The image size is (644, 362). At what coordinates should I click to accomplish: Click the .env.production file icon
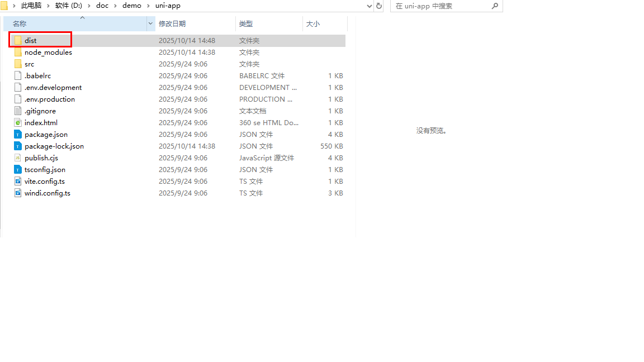18,99
